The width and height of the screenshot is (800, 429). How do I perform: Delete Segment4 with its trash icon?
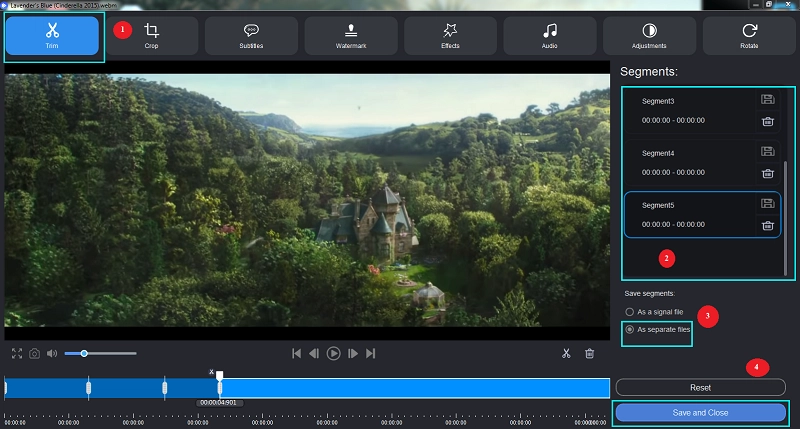[767, 173]
